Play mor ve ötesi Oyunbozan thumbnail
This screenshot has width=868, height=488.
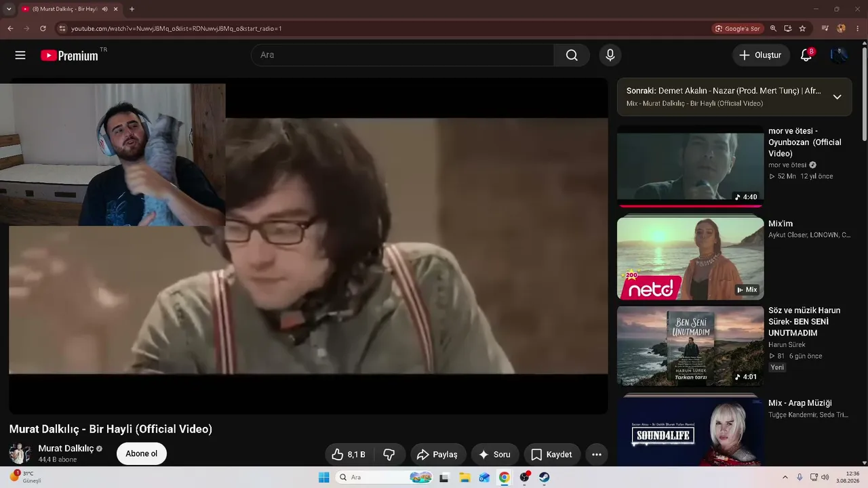690,166
